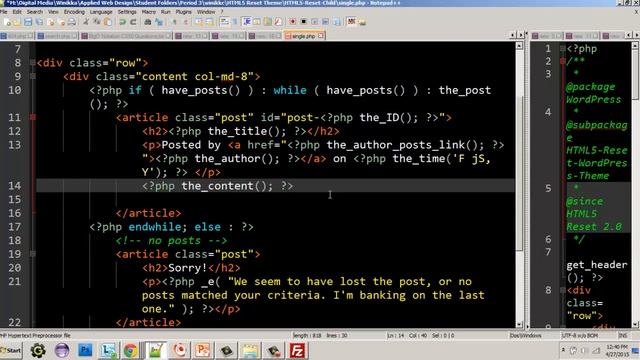
Task: Open the Language menu
Action: (x=101, y=12)
